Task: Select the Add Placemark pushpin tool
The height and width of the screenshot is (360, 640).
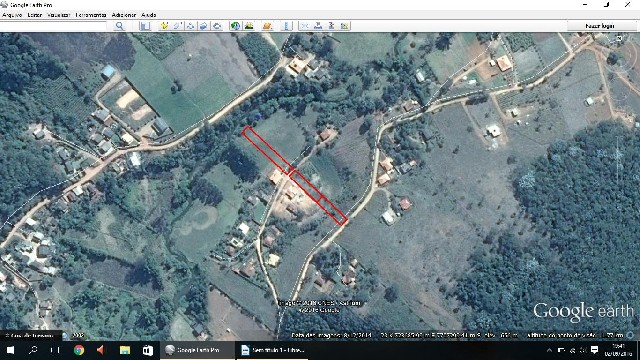Action: (164, 26)
